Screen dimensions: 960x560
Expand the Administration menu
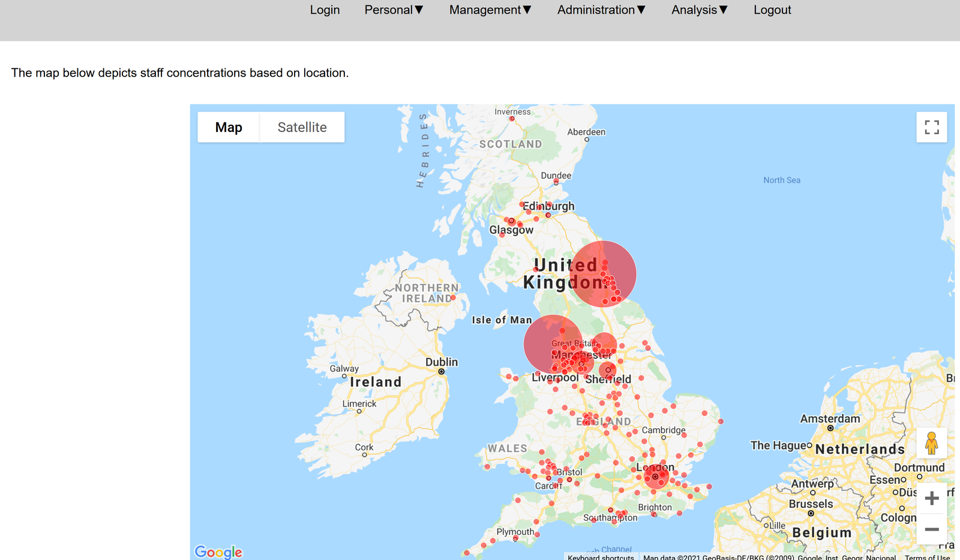pyautogui.click(x=601, y=10)
